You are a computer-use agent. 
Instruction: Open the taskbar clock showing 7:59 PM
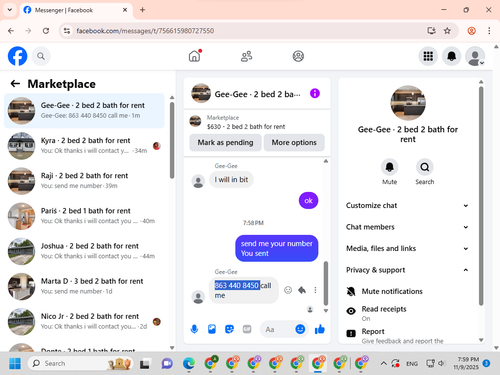coord(468,363)
